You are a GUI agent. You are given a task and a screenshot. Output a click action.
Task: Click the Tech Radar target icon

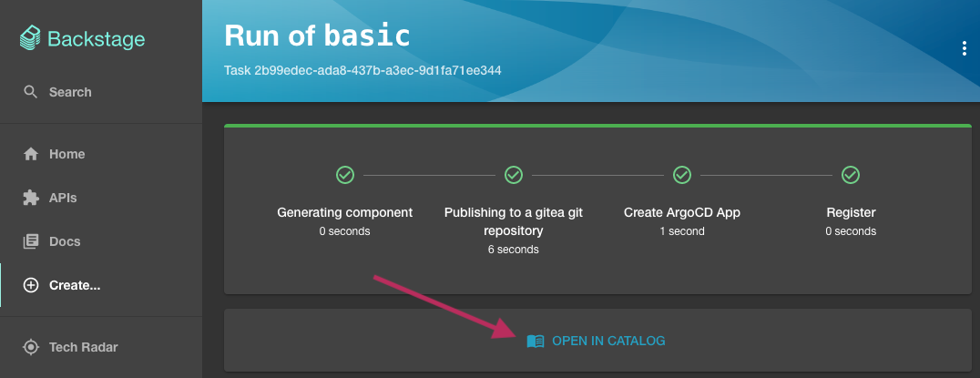(x=31, y=347)
